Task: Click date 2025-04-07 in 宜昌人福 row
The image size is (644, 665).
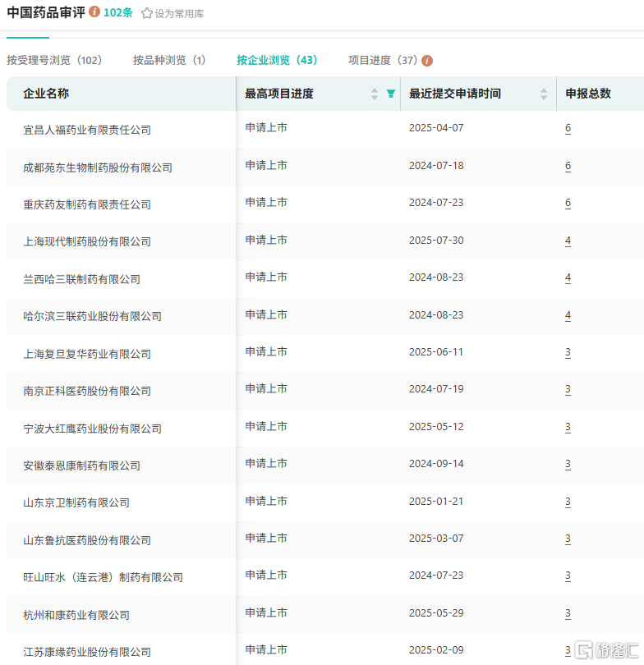Action: [x=436, y=128]
